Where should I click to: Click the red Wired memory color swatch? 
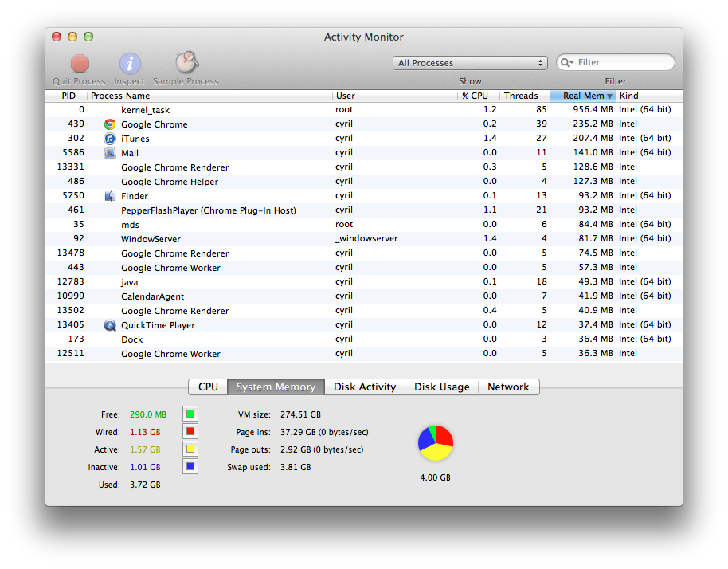pos(190,431)
